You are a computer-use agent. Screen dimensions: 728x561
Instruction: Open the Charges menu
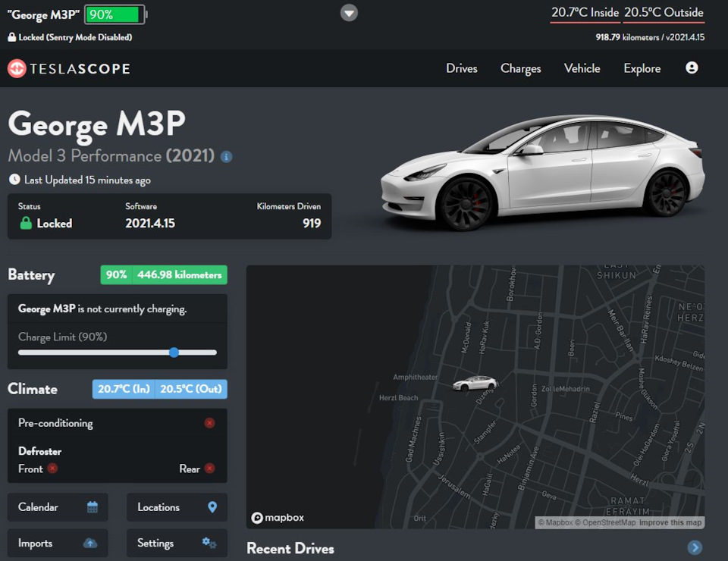click(x=520, y=69)
